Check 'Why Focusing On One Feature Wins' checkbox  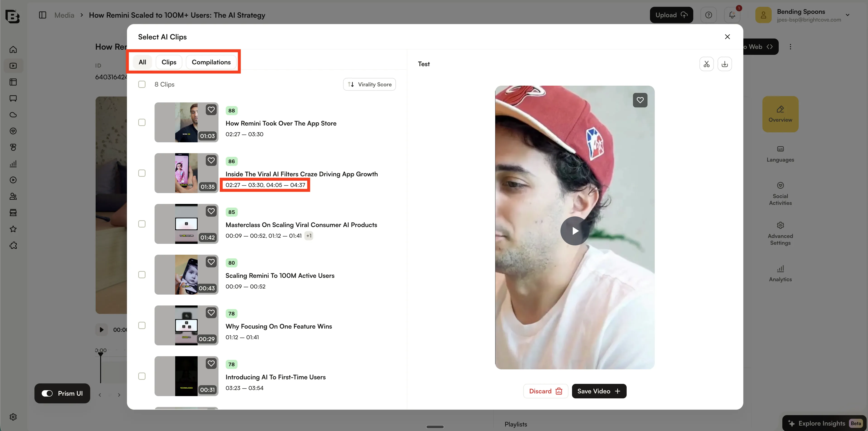(142, 326)
